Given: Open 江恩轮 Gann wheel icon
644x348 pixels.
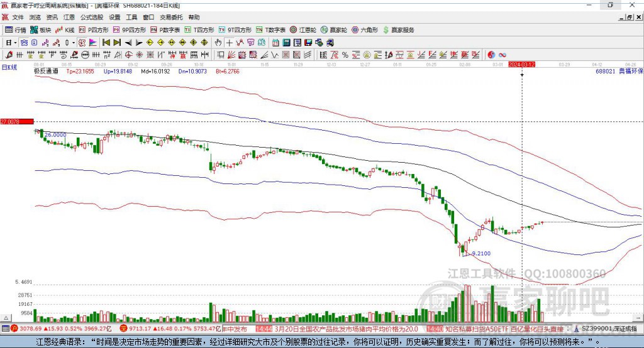Looking at the screenshot, I should [303, 30].
